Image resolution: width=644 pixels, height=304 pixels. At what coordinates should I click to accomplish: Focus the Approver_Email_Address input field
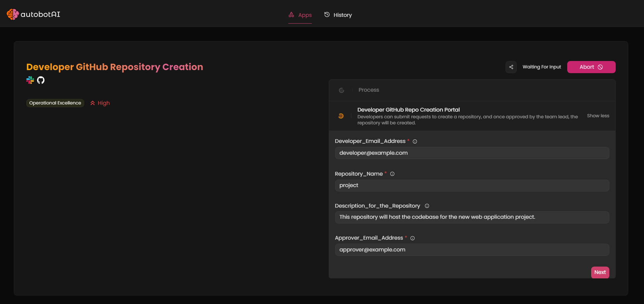(472, 250)
